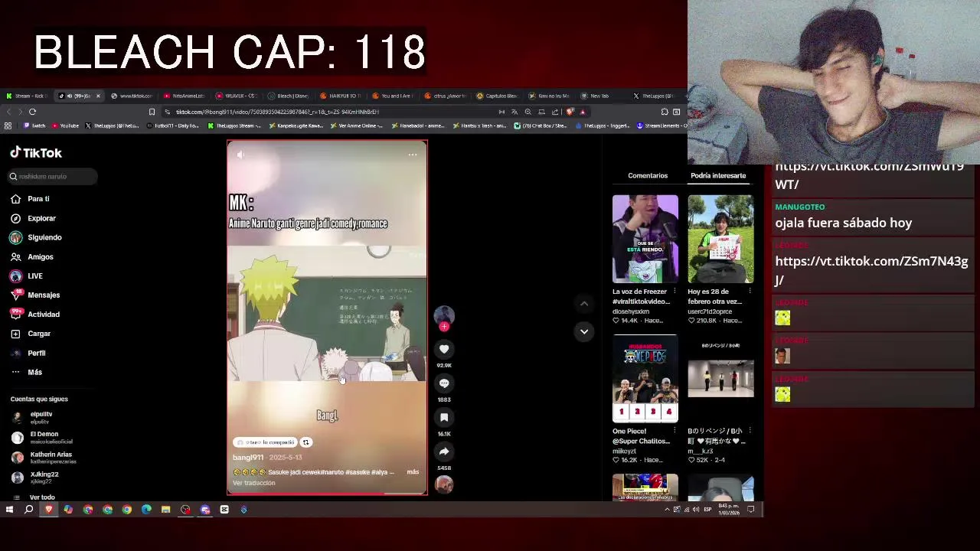Switch to the Comentarios tab
Image resolution: width=980 pixels, height=551 pixels.
coord(648,176)
